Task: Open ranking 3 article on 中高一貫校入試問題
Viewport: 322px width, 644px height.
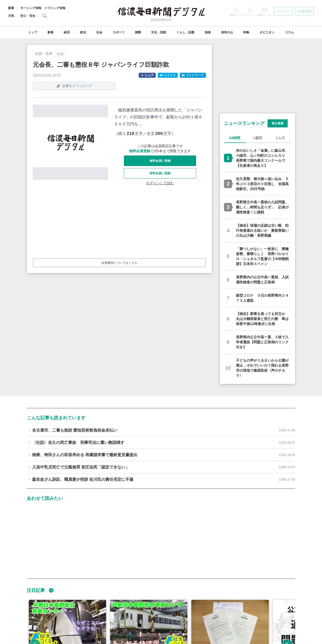Action: (x=258, y=207)
